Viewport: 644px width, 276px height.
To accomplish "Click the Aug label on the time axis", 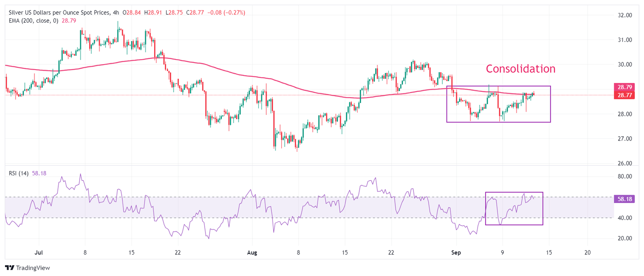I will pyautogui.click(x=252, y=253).
